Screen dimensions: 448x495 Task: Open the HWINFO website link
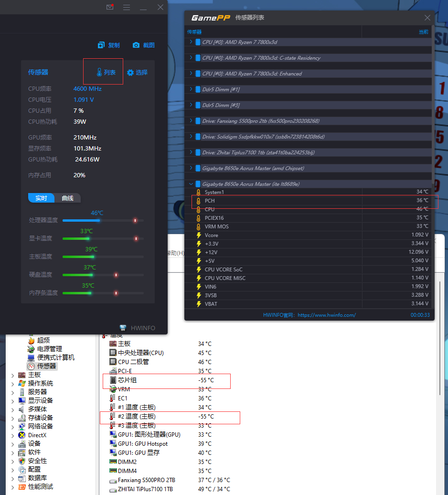pyautogui.click(x=327, y=315)
